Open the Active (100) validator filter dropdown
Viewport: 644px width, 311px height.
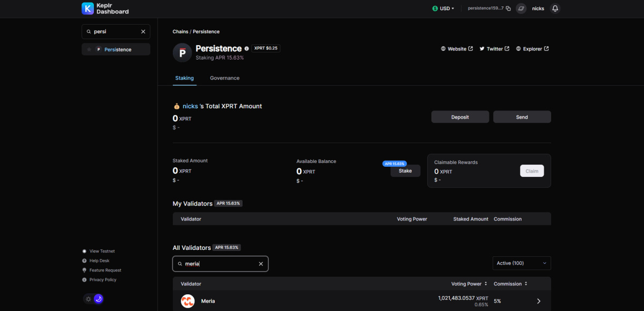click(x=522, y=263)
